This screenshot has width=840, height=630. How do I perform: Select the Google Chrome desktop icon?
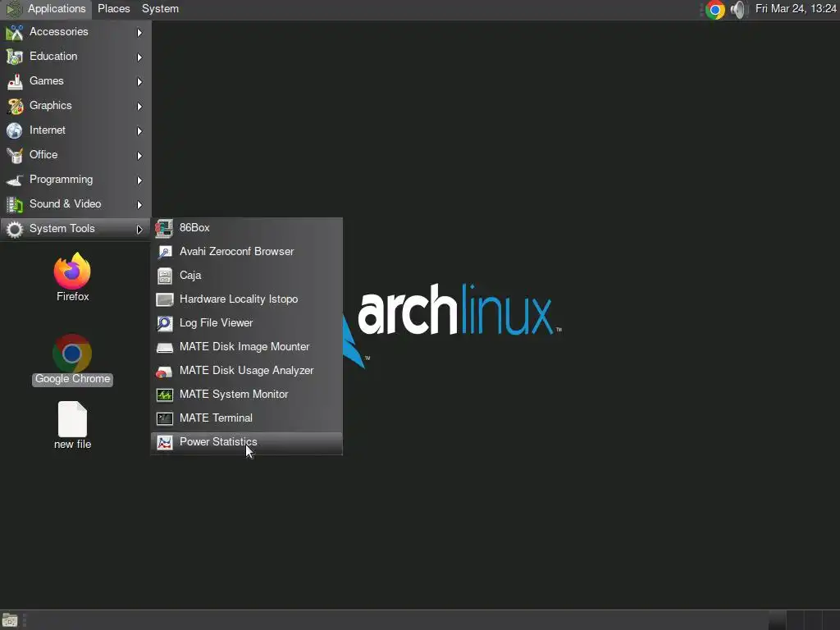(x=72, y=353)
